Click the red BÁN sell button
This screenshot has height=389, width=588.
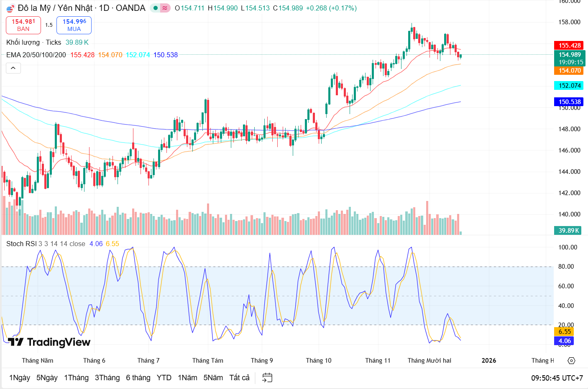point(23,25)
